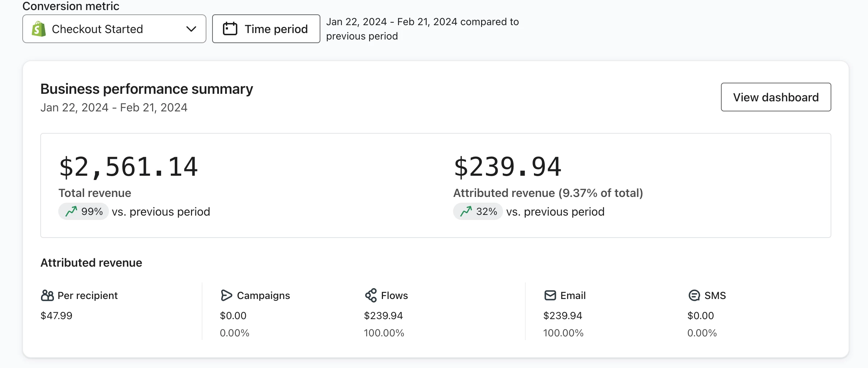This screenshot has width=868, height=368.
Task: Open the View dashboard button
Action: coord(776,97)
